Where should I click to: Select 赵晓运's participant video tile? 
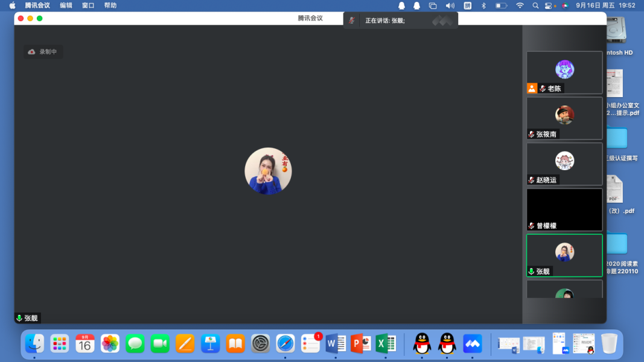(564, 163)
